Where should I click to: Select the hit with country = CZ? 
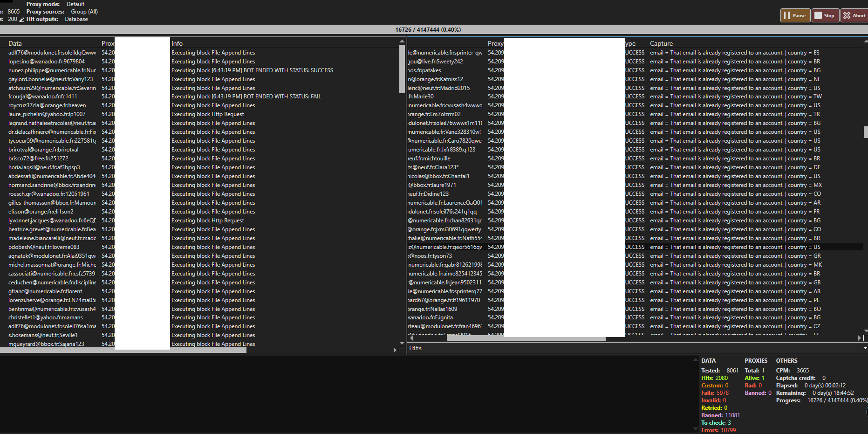click(636, 326)
